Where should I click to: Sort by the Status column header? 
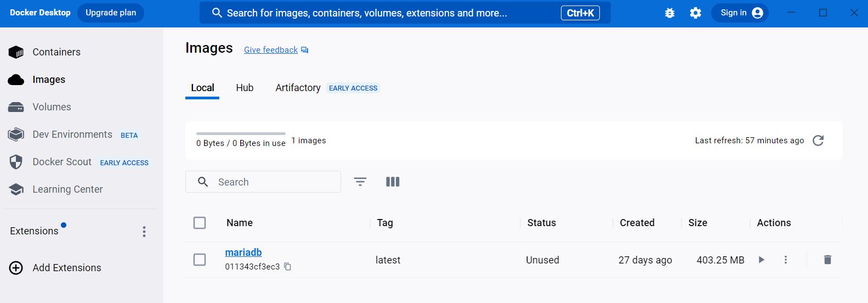pyautogui.click(x=542, y=223)
